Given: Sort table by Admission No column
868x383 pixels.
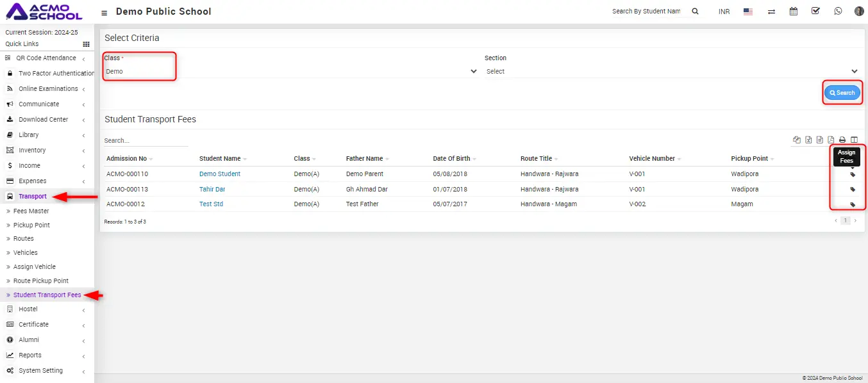Looking at the screenshot, I should pos(129,158).
